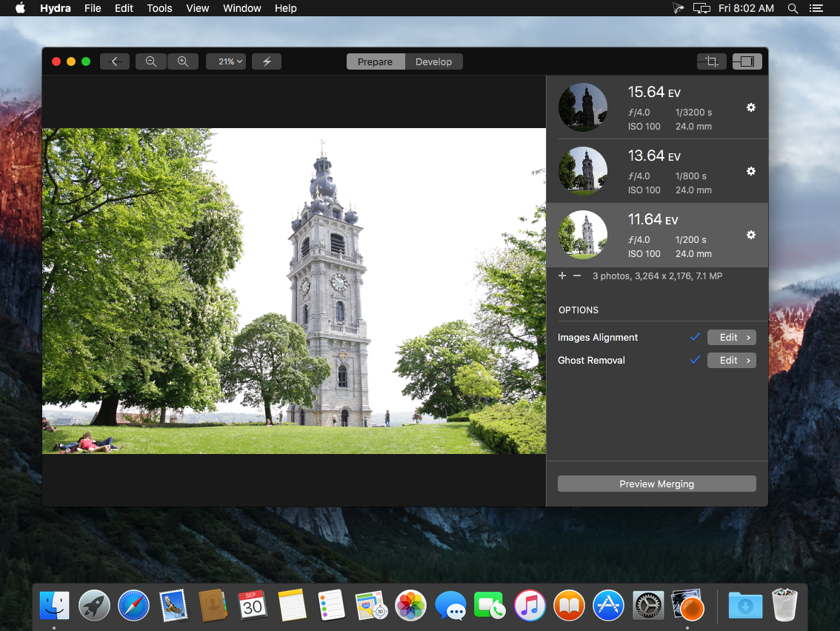840x631 pixels.
Task: Open the Apple menu
Action: pos(20,8)
